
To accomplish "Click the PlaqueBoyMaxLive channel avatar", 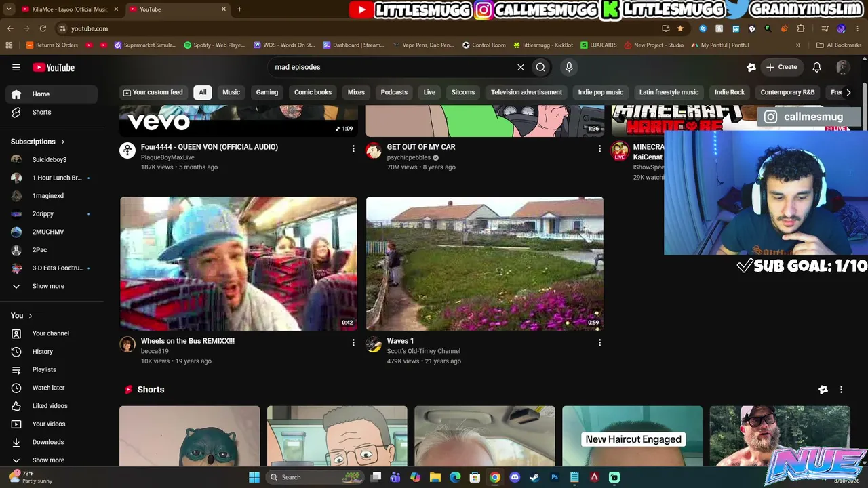I will pos(127,150).
